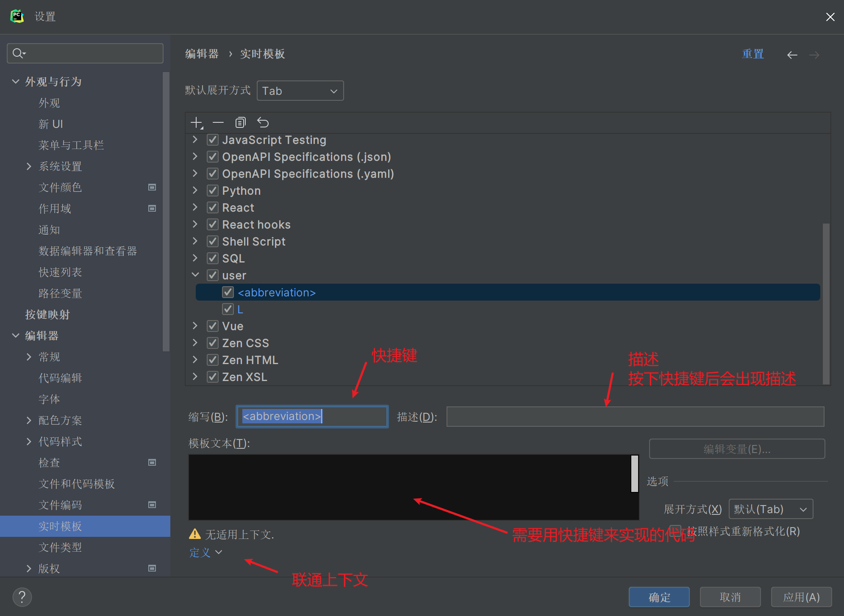Collapse the user template group

pyautogui.click(x=195, y=275)
